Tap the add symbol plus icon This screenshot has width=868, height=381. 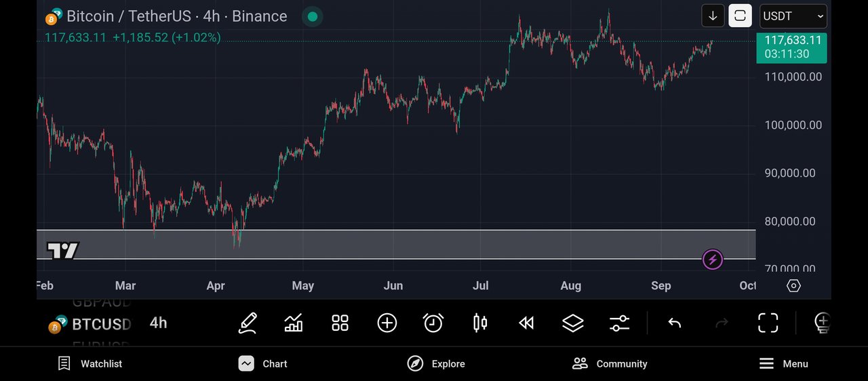387,323
